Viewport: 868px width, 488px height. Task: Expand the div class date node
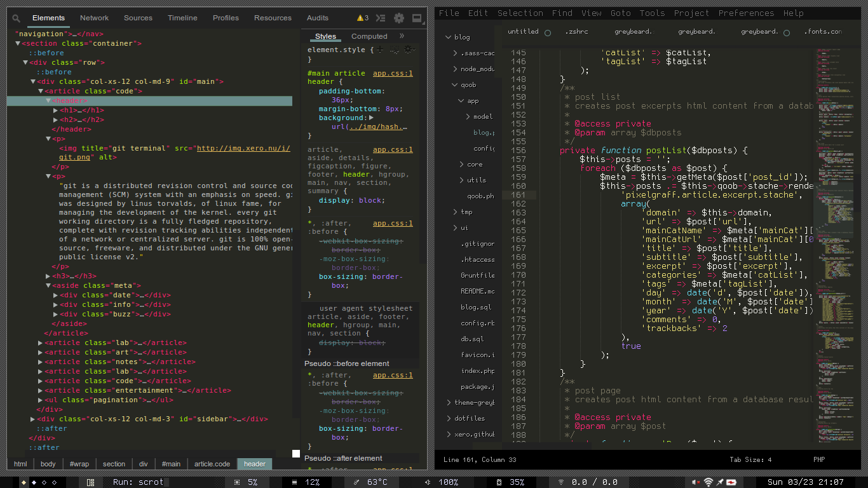point(56,295)
